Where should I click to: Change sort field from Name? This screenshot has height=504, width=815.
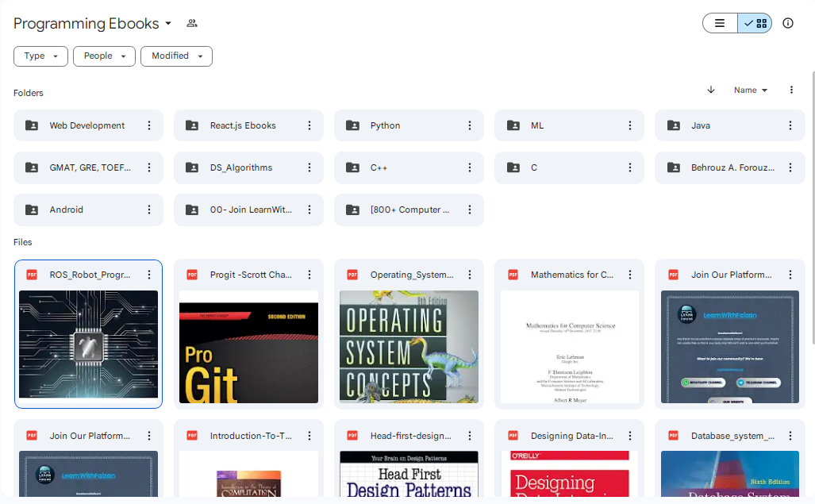751,90
